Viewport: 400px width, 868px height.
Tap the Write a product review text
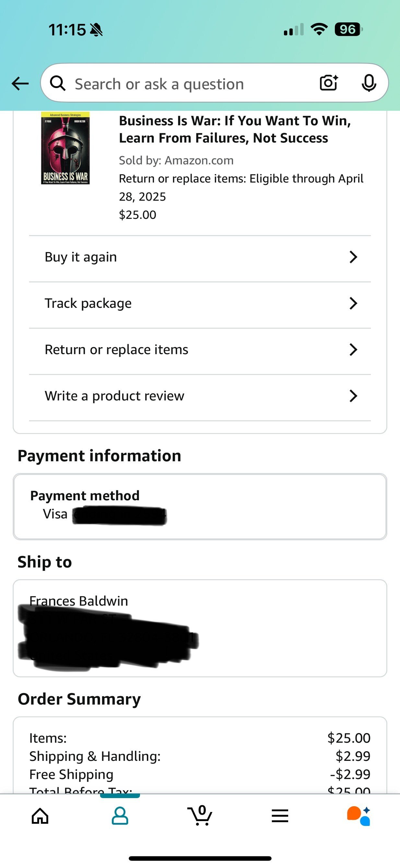(114, 396)
